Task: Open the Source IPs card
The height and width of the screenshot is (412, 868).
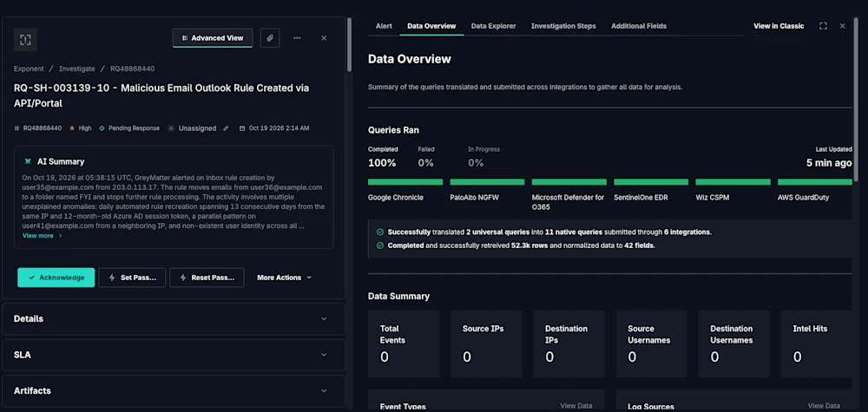Action: (486, 344)
